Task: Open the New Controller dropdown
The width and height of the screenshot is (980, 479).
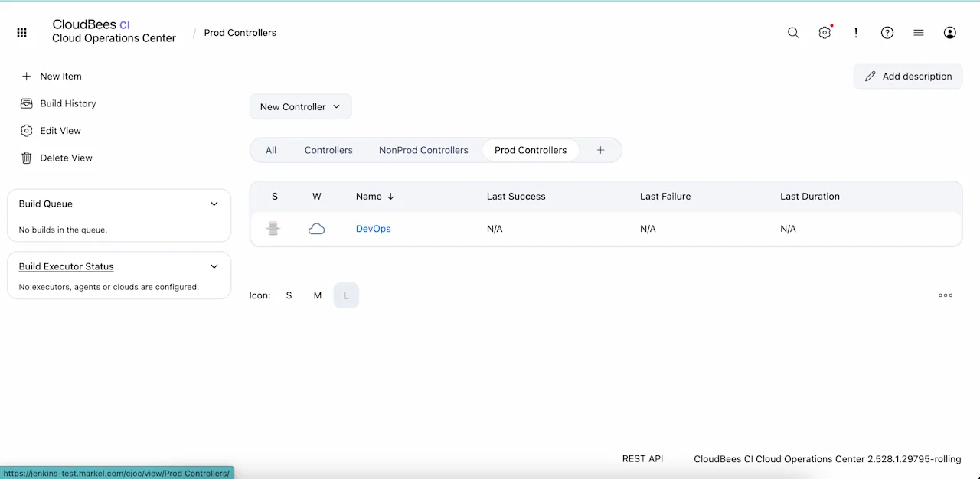Action: [x=300, y=106]
